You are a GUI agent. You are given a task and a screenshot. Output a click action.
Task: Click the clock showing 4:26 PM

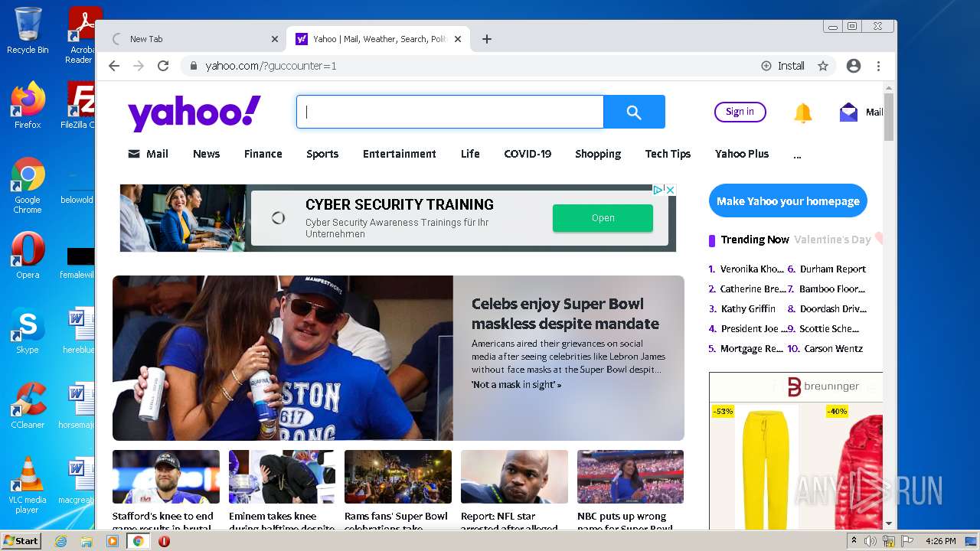pyautogui.click(x=940, y=541)
